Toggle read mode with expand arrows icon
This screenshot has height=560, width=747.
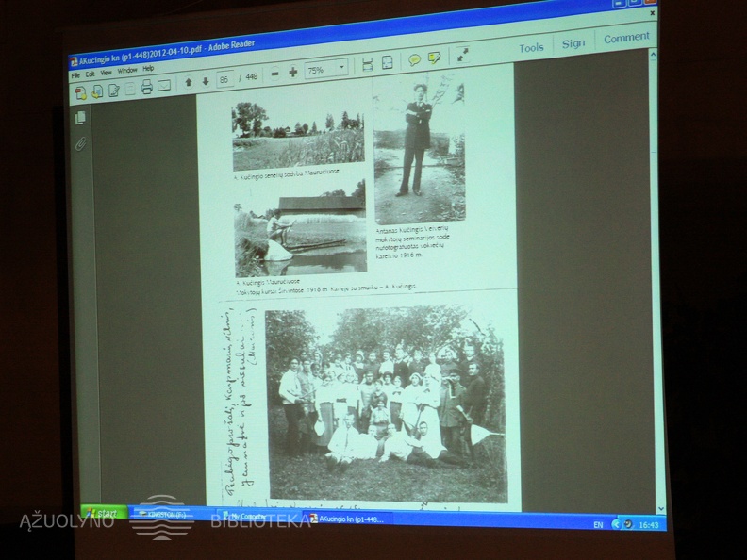coord(463,56)
